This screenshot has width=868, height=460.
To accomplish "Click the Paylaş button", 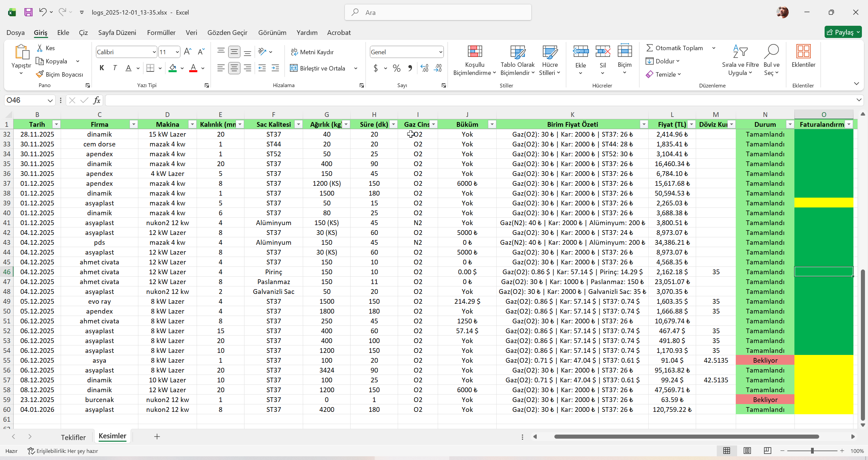I will 843,32.
